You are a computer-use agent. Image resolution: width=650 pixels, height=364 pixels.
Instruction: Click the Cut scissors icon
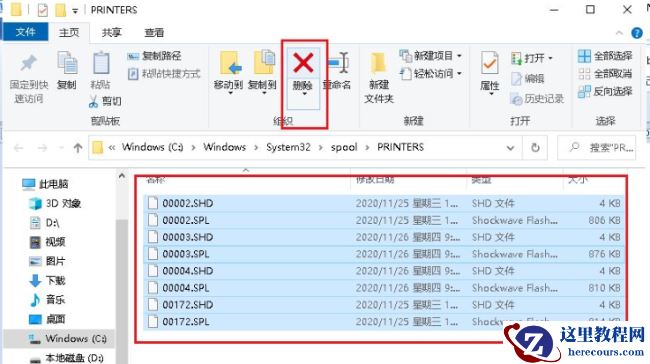pos(93,101)
